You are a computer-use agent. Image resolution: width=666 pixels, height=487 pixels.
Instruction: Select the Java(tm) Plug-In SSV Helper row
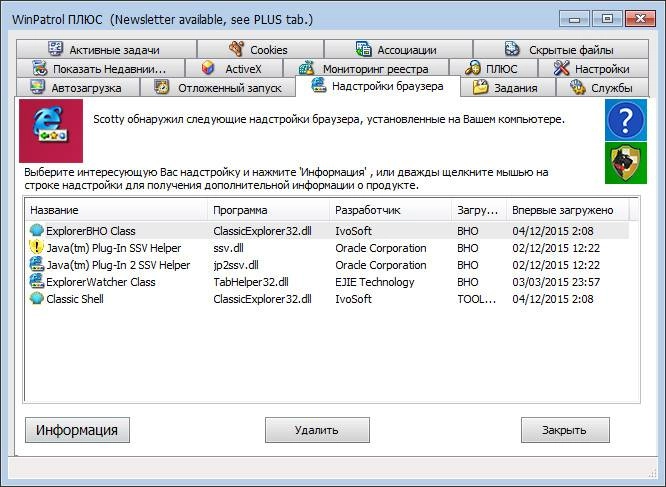327,248
